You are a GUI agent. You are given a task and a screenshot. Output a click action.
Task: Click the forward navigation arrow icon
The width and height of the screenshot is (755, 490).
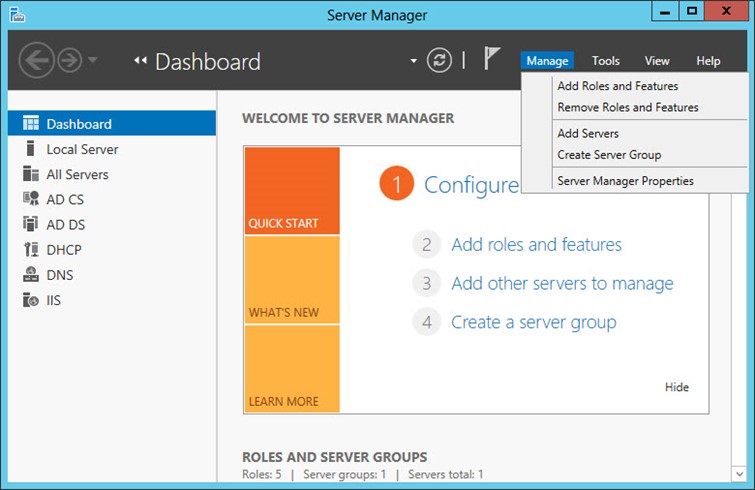(x=69, y=61)
